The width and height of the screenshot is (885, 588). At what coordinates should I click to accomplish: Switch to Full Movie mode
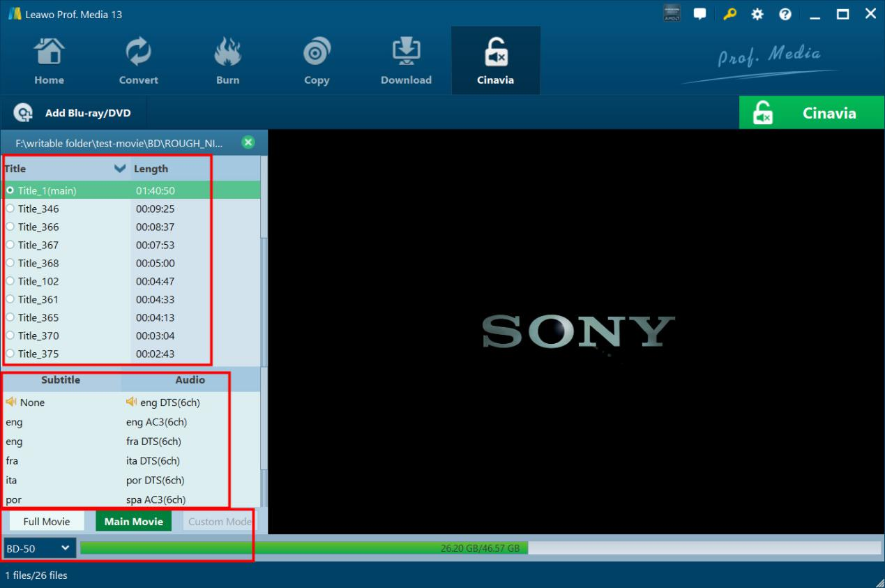(x=46, y=521)
